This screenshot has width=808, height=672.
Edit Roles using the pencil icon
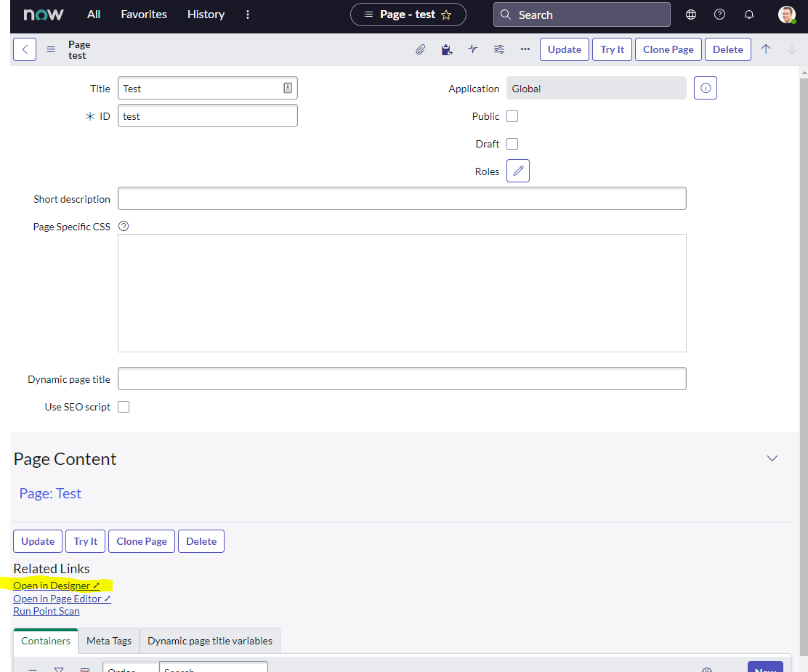(x=517, y=170)
